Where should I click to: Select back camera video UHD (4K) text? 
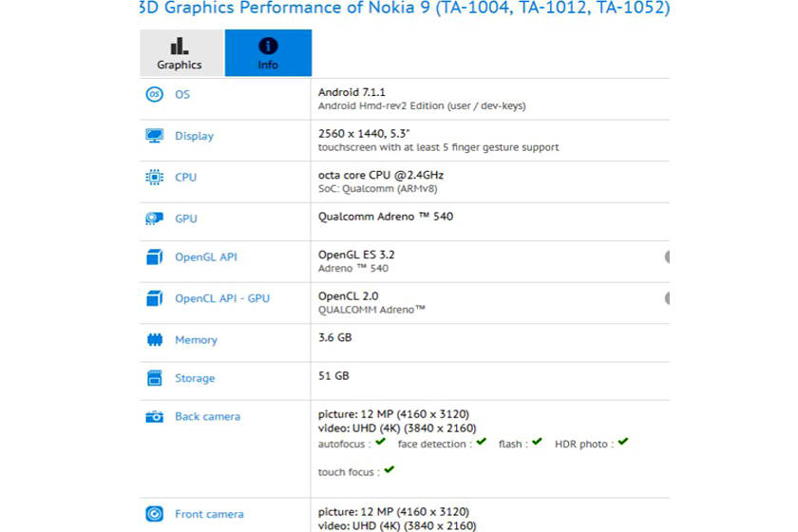pos(397,428)
